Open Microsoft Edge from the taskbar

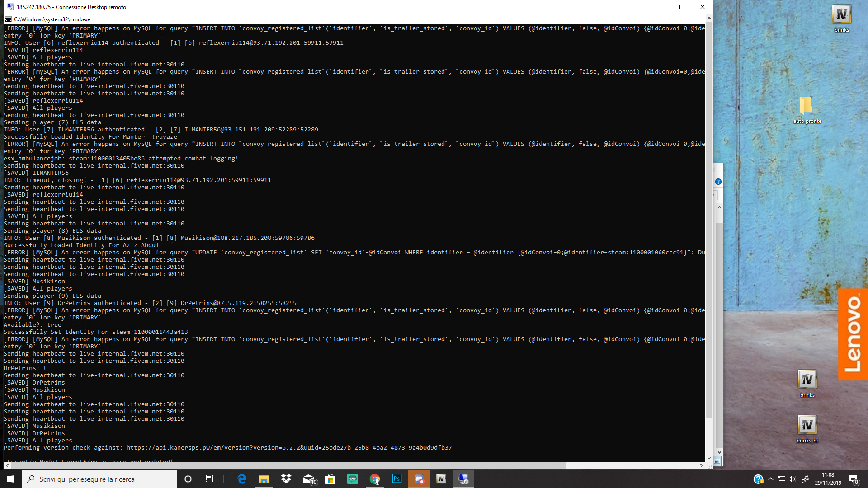point(242,479)
